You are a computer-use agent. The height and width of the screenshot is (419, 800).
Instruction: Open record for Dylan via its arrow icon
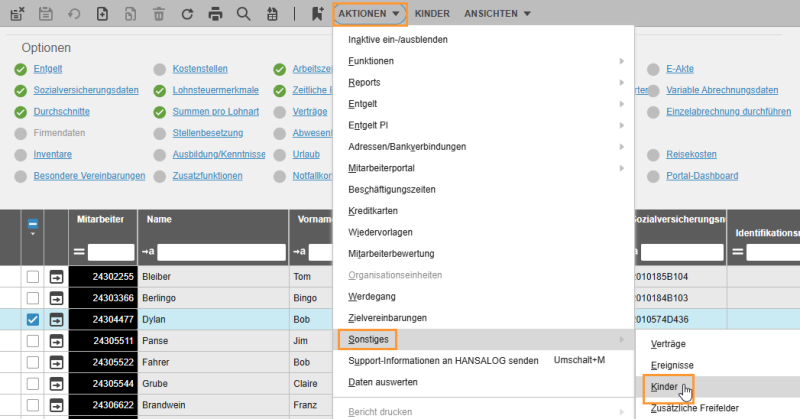(x=56, y=319)
